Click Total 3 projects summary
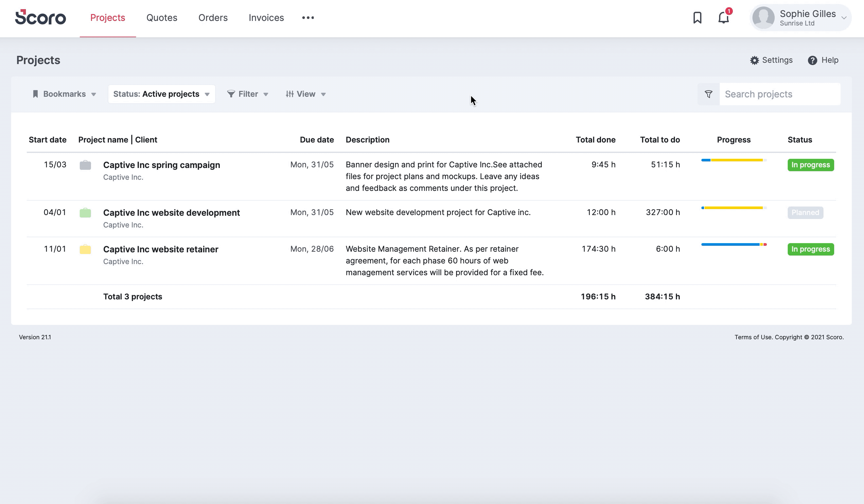Image resolution: width=864 pixels, height=504 pixels. 133,297
